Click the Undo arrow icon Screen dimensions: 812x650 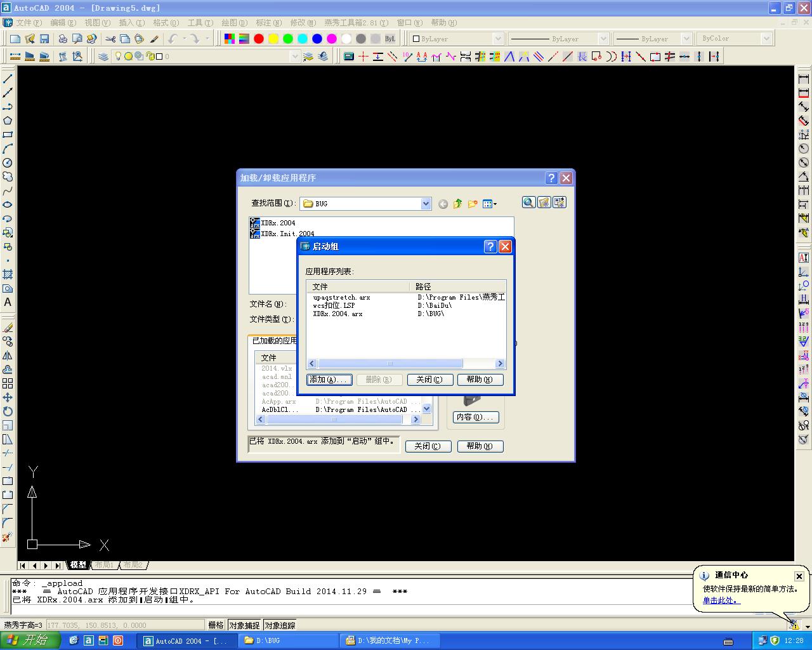tap(173, 39)
